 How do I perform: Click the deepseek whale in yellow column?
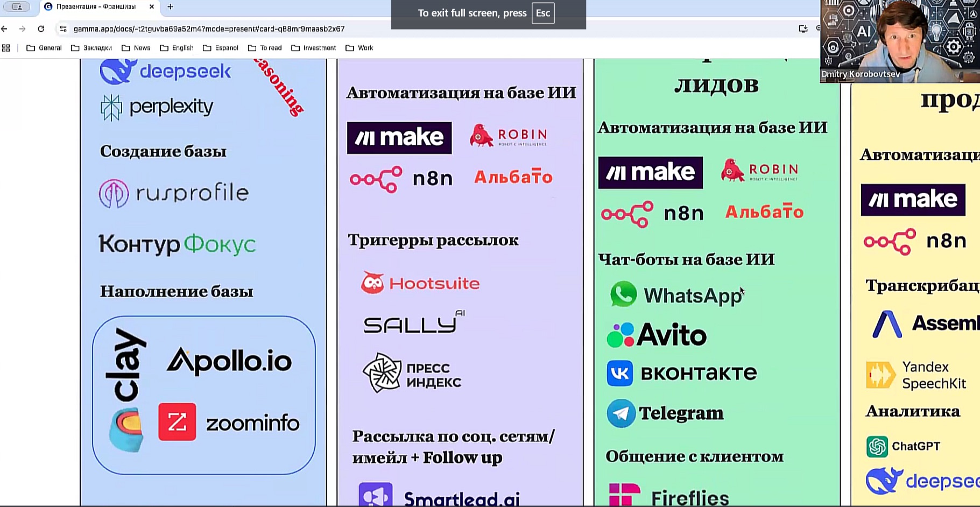click(x=884, y=481)
